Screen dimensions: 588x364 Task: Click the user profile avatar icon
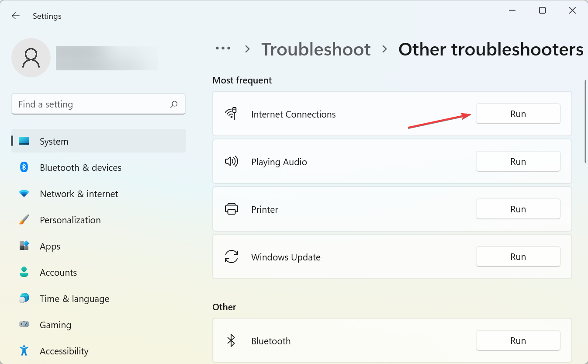tap(31, 58)
